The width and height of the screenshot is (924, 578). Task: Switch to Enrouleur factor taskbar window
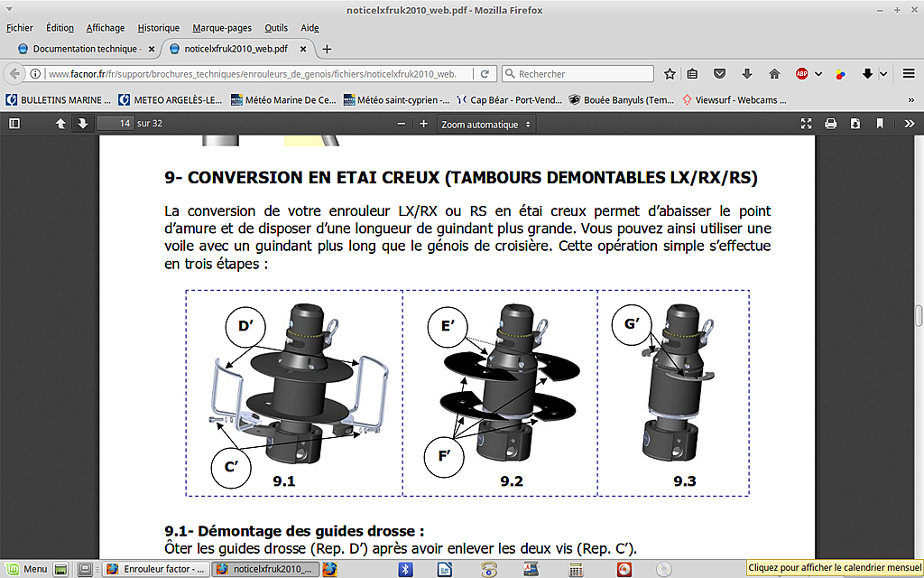pos(157,569)
